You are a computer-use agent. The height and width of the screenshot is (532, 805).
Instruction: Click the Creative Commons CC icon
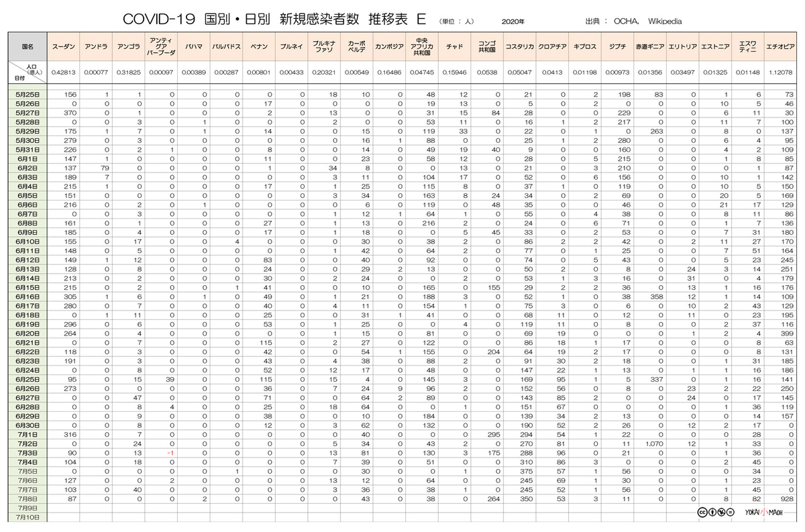(702, 512)
